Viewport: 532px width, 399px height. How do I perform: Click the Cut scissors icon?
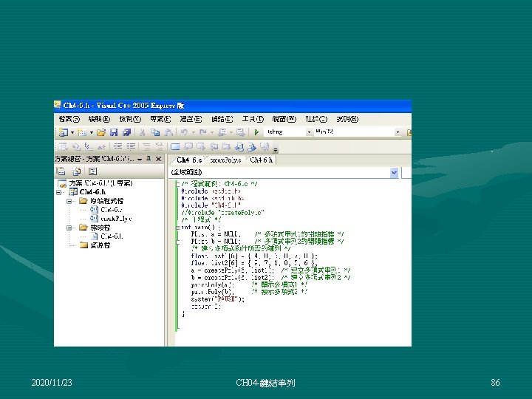click(143, 132)
